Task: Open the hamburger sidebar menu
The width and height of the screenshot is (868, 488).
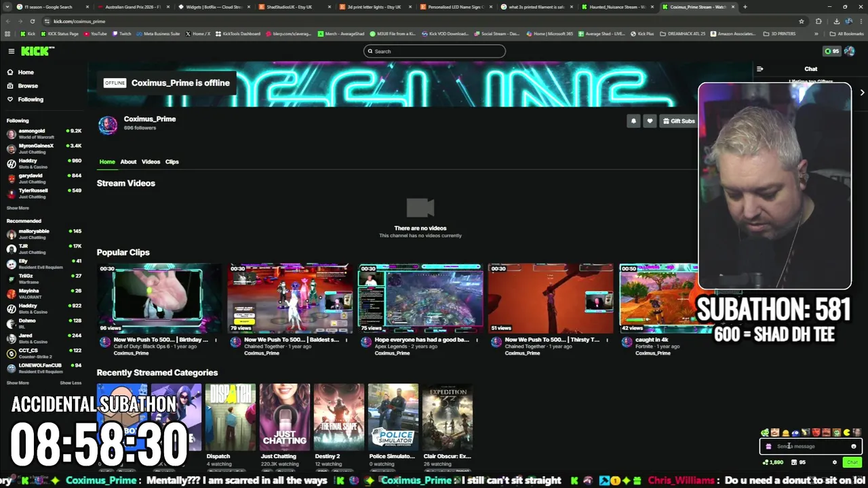Action: pyautogui.click(x=11, y=51)
